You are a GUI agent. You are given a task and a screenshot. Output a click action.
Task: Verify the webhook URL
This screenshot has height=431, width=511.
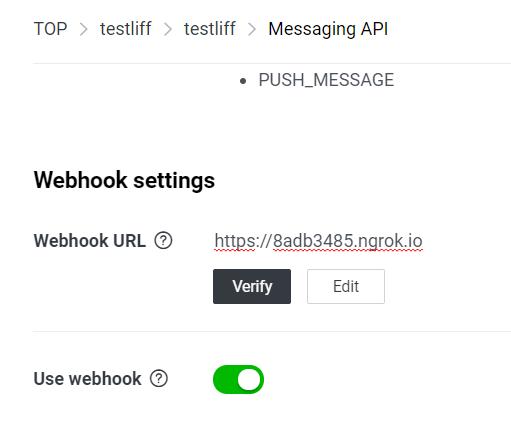coord(252,286)
